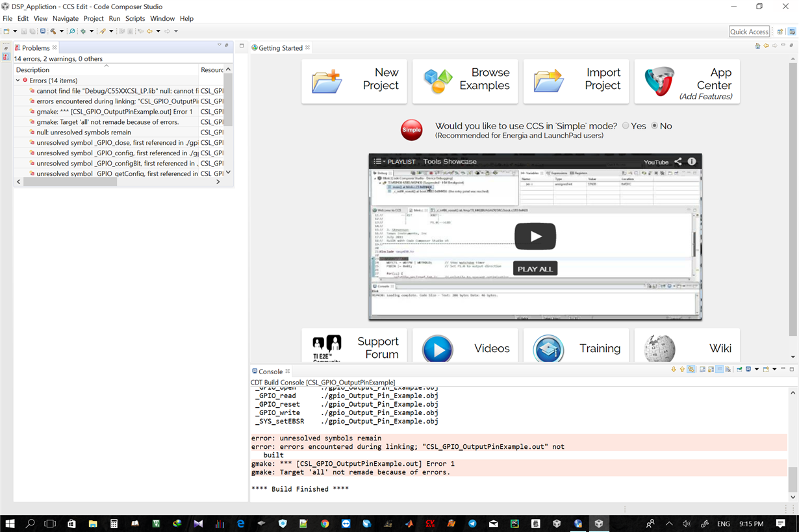Viewport: 799px width, 532px height.
Task: Select the Getting Started tab
Action: tap(281, 47)
